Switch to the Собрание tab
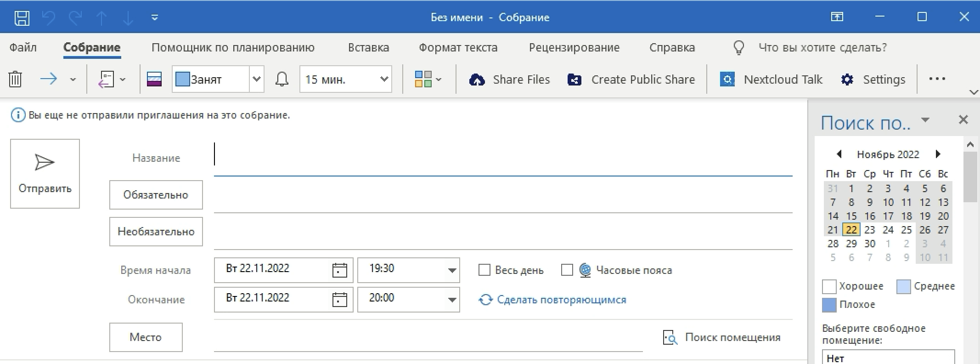 [x=92, y=47]
